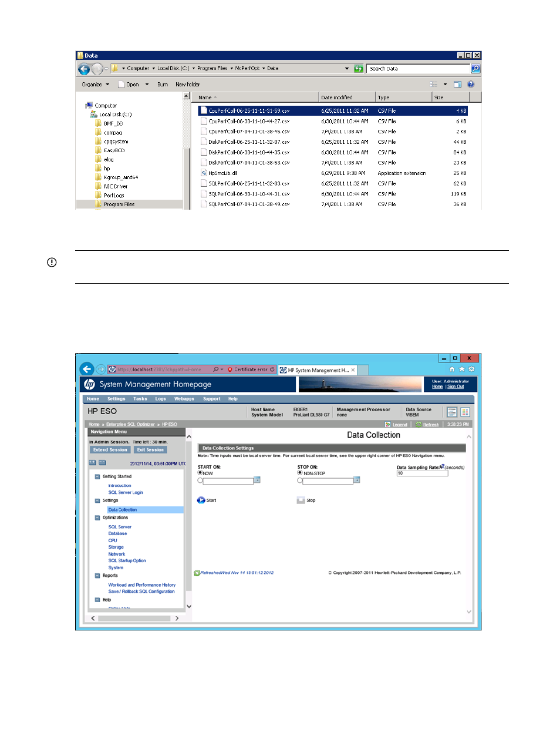
Task: Refresh the Data folder address bar
Action: click(x=359, y=69)
